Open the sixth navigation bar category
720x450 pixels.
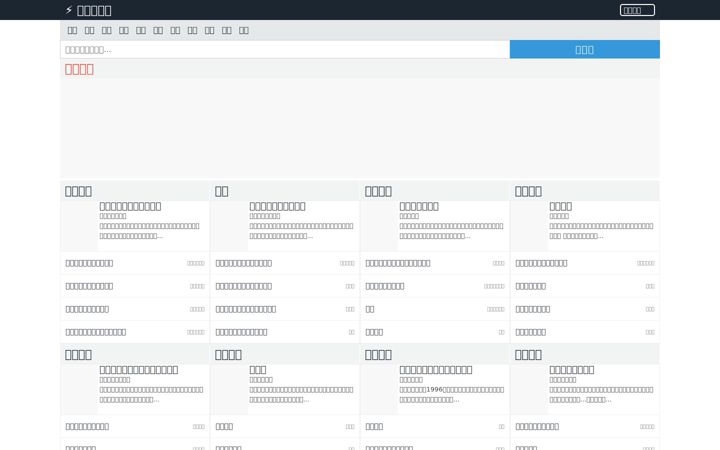158,30
